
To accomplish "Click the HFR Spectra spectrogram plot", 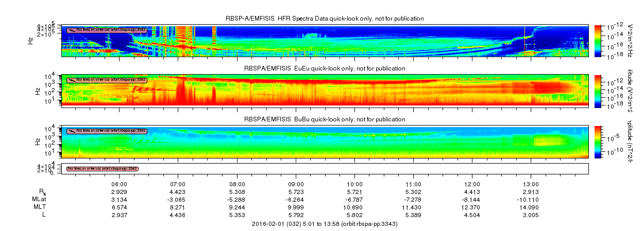I will (325, 40).
